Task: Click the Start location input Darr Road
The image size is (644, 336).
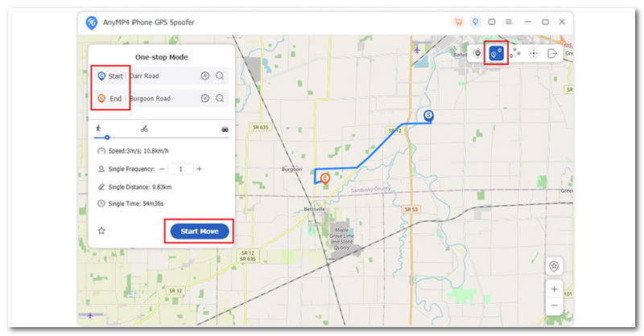Action: (x=163, y=76)
